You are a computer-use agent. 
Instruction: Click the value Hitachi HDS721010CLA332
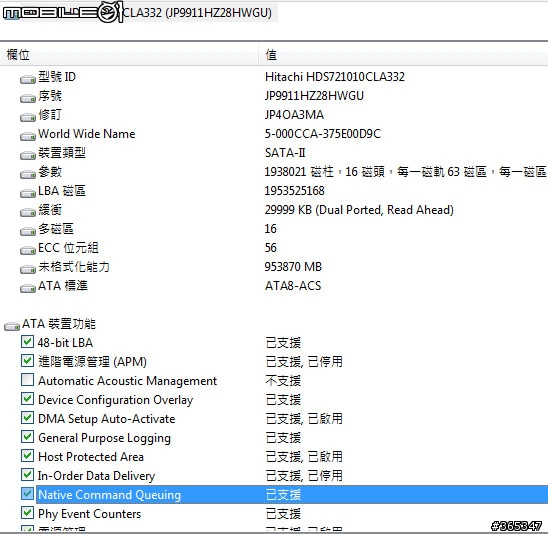(335, 77)
